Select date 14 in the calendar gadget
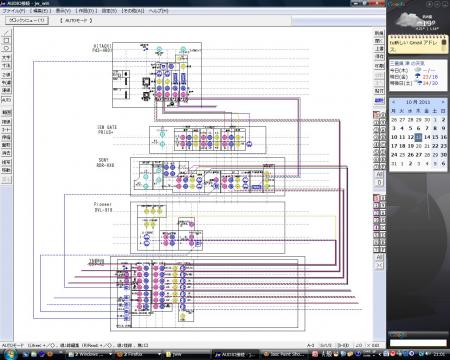This screenshot has height=360, width=450. coord(427,137)
